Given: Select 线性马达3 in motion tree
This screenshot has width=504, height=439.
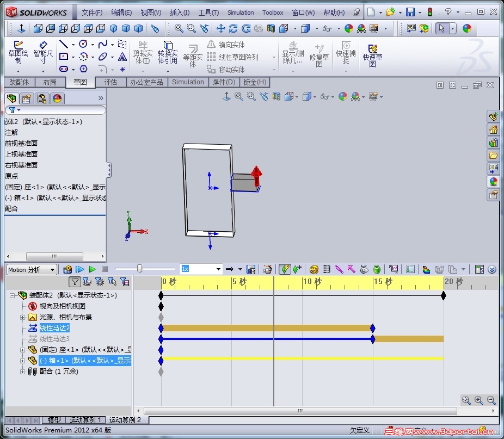Looking at the screenshot, I should pos(54,339).
